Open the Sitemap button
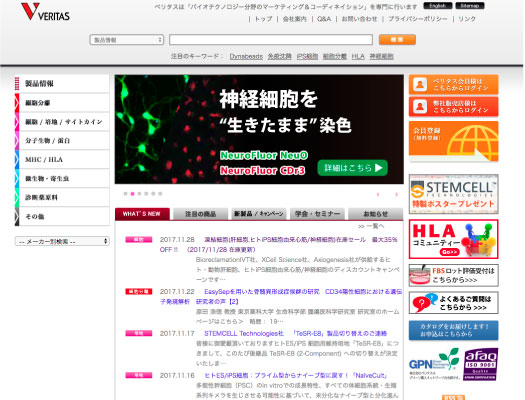 (x=469, y=6)
